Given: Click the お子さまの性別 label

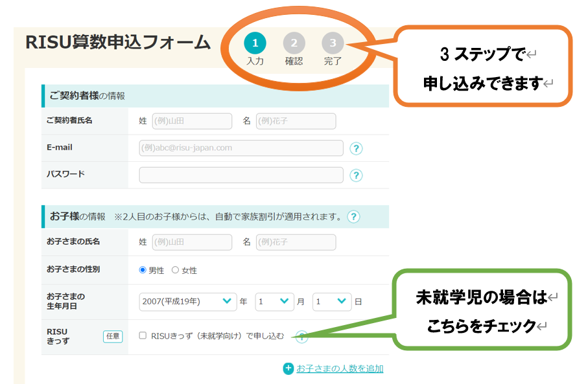Looking at the screenshot, I should coord(73,269).
